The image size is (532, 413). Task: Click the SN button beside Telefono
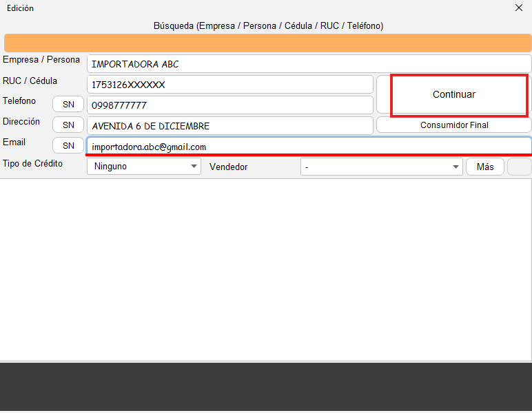pos(68,105)
